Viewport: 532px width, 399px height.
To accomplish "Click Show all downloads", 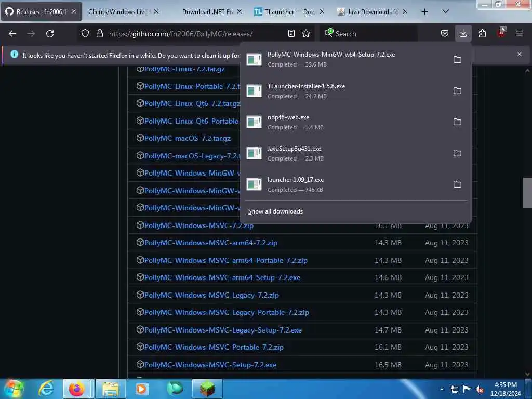I will click(275, 211).
